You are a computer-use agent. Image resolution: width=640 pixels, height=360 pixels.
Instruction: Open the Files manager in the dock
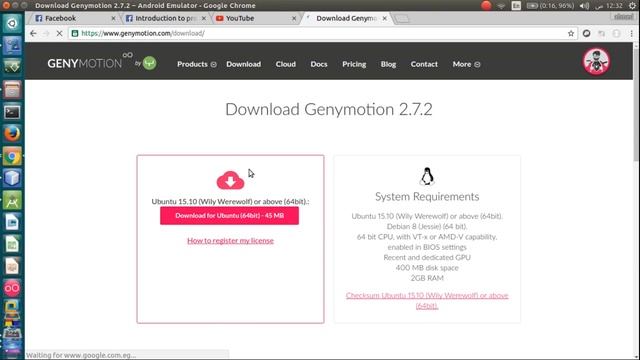click(x=12, y=90)
